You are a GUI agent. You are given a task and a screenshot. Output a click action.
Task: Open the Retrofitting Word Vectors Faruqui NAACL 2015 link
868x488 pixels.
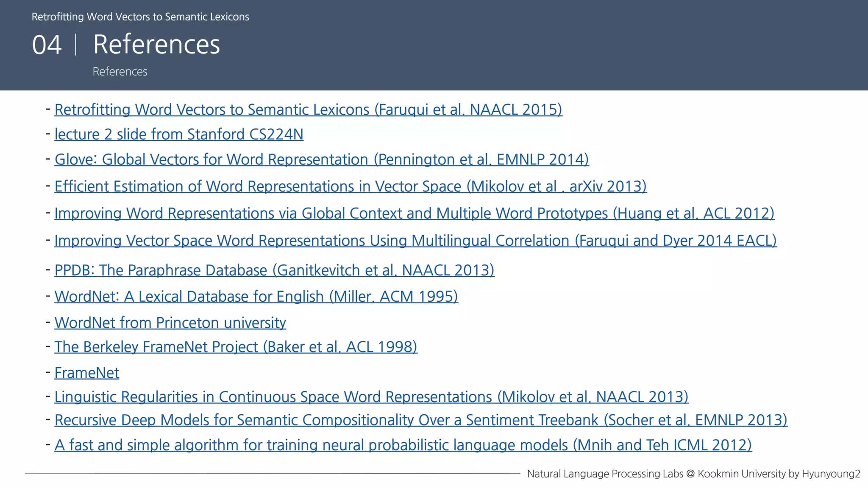[308, 110]
